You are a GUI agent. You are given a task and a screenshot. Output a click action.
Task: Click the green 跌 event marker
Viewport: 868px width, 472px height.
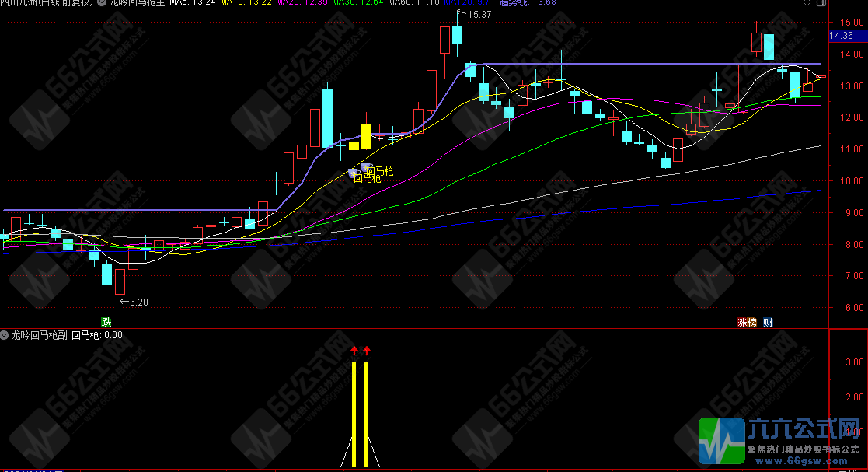[x=106, y=323]
